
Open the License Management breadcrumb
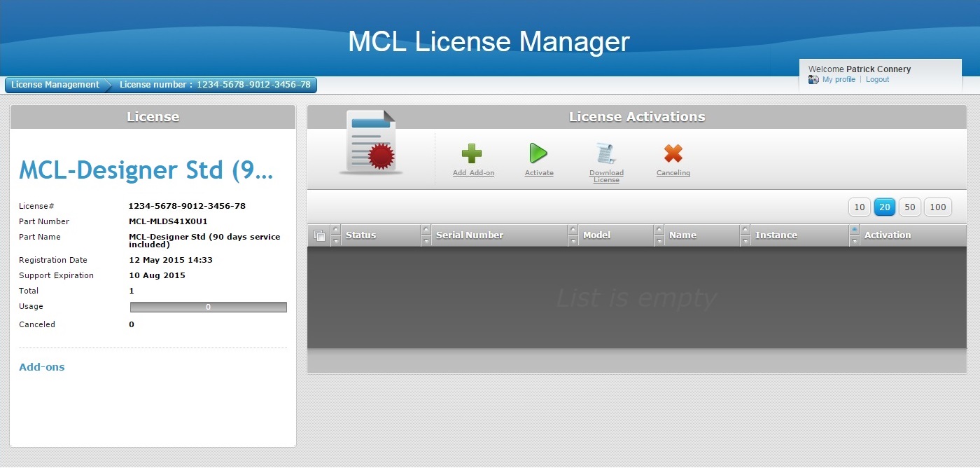(55, 85)
